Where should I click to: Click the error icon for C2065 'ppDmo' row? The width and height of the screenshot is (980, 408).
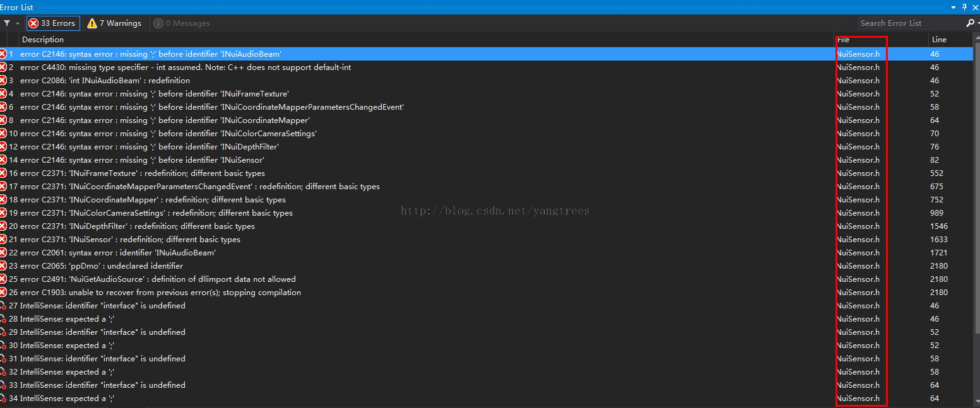[x=3, y=266]
